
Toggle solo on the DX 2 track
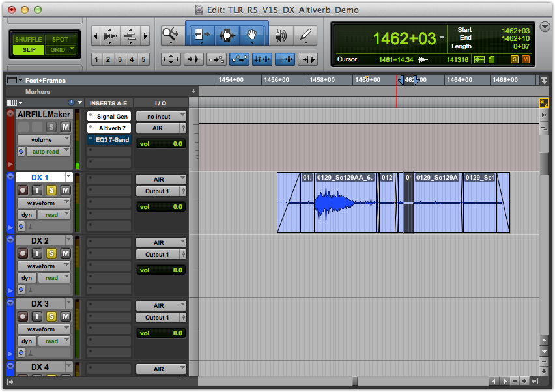pos(51,253)
